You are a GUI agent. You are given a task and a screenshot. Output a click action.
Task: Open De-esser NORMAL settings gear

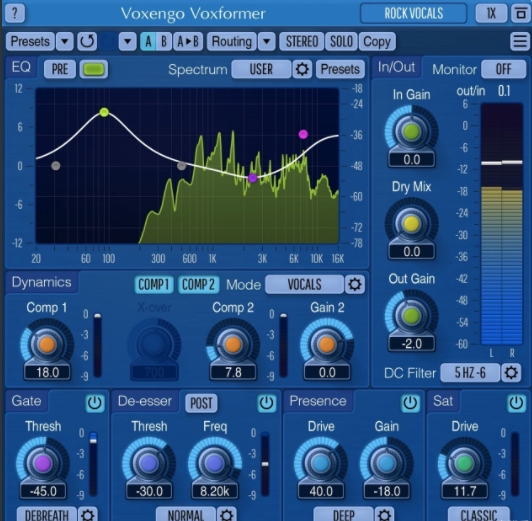(227, 515)
